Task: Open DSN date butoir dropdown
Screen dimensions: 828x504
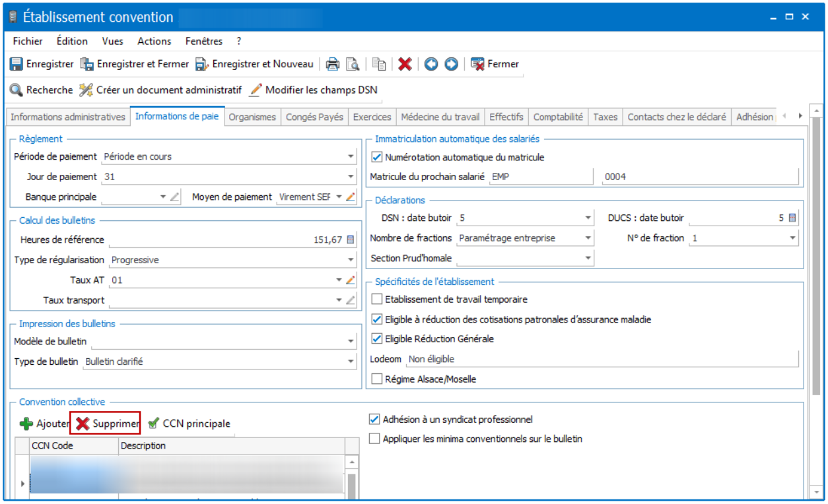Action: coord(588,218)
